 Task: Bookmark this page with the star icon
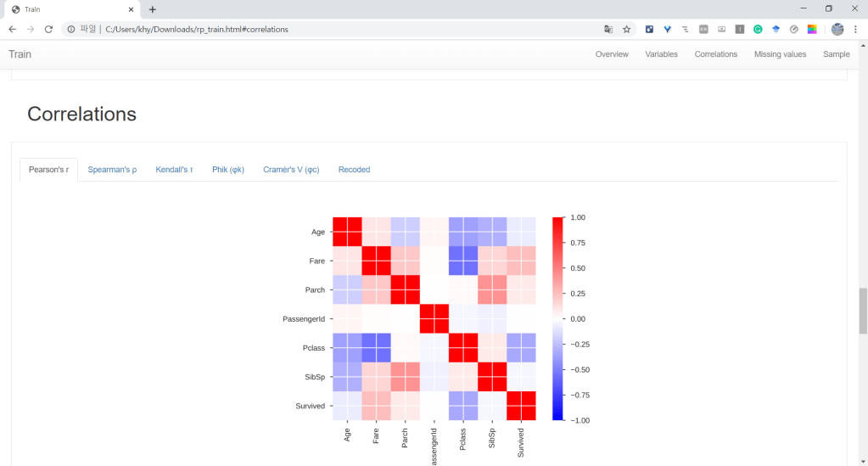[x=627, y=29]
